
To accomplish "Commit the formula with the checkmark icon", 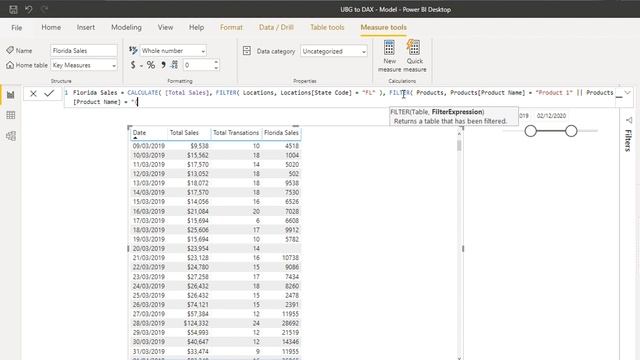I will click(x=49, y=93).
